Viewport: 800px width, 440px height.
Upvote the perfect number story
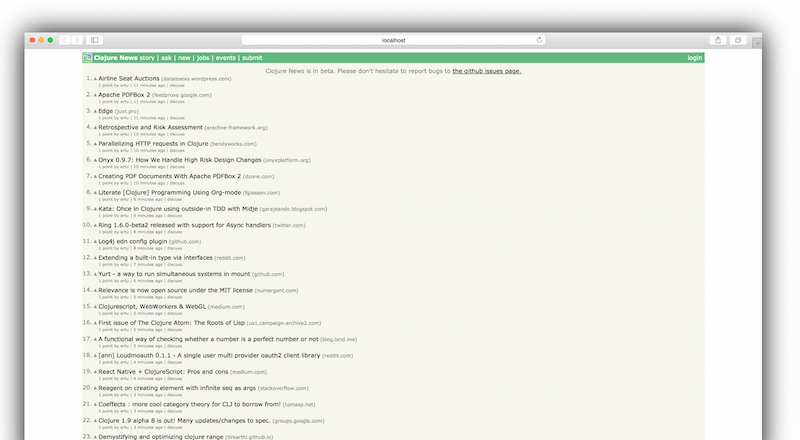click(x=95, y=340)
